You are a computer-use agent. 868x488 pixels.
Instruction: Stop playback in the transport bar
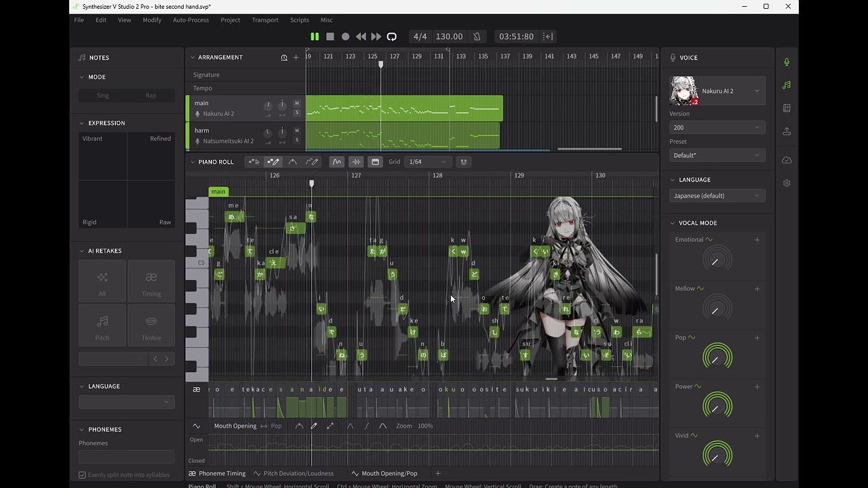click(x=330, y=37)
